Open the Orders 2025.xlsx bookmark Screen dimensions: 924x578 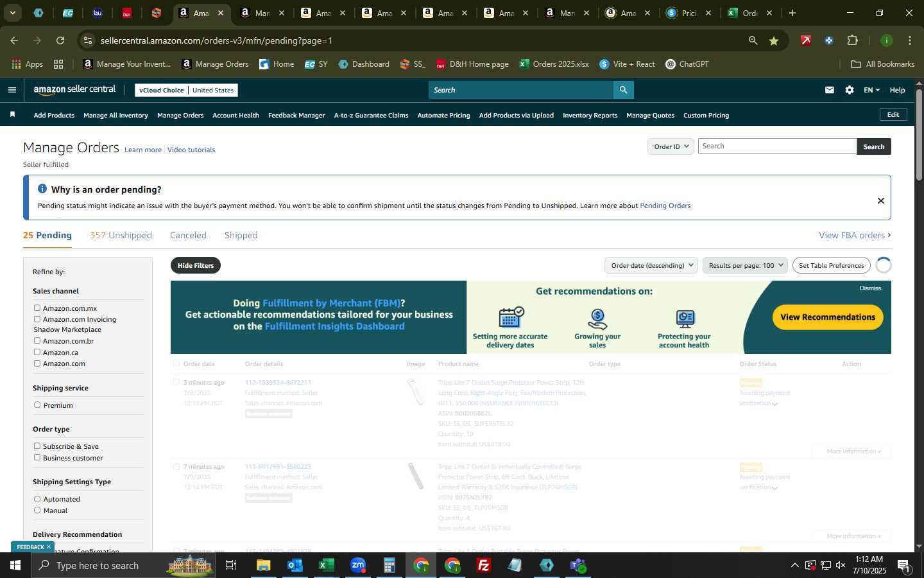554,64
